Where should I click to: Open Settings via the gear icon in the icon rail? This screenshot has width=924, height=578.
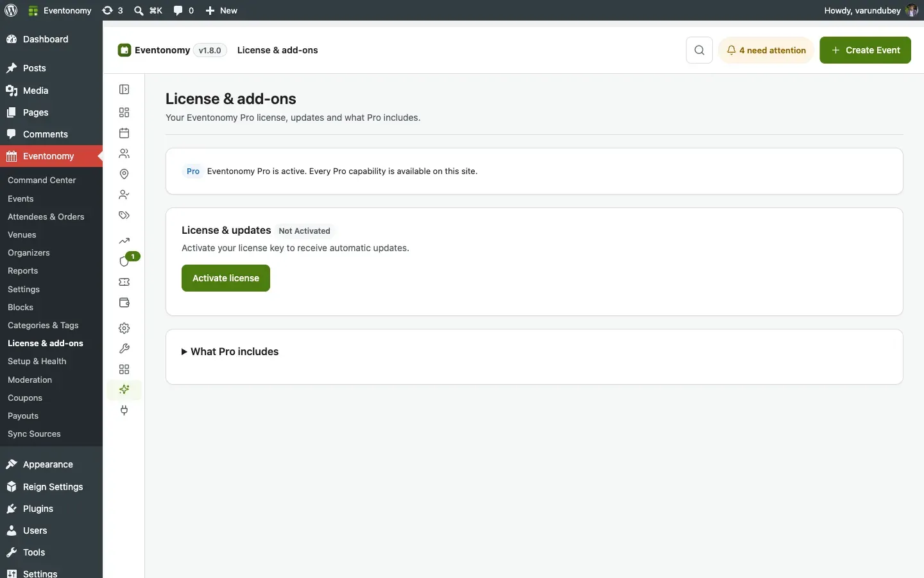(x=124, y=328)
